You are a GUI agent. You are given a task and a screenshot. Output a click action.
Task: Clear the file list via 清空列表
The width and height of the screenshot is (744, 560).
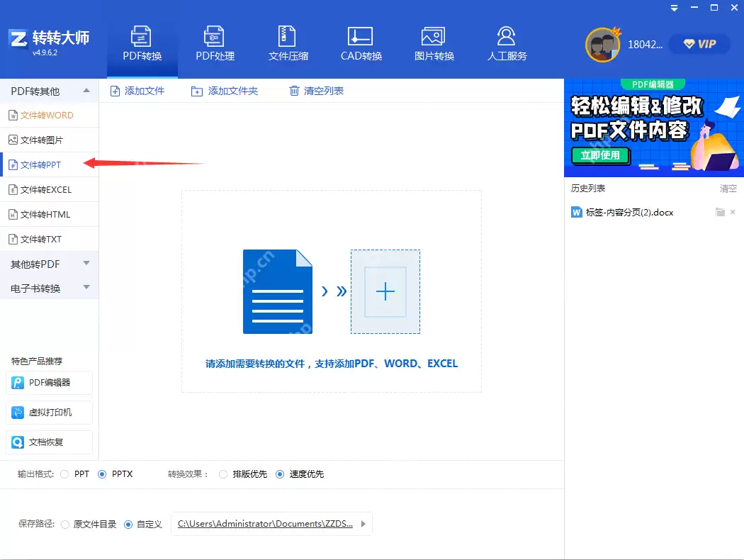coord(314,91)
